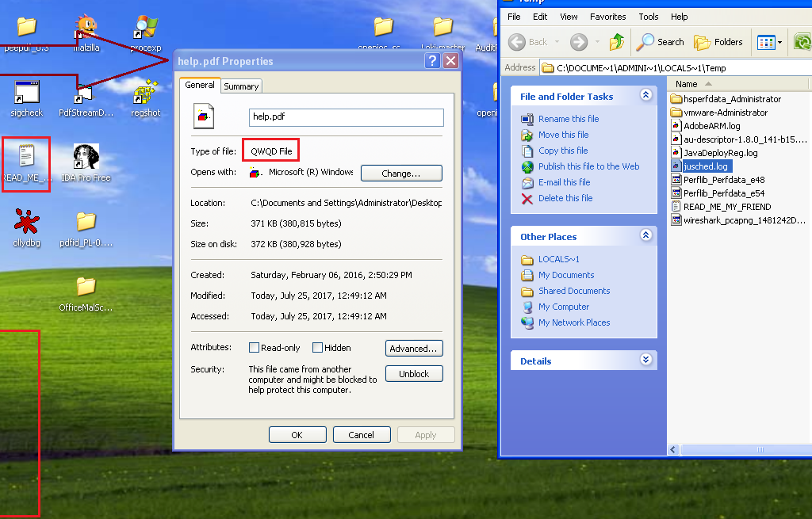Select the READ_ME text file on desktop

pyautogui.click(x=26, y=163)
